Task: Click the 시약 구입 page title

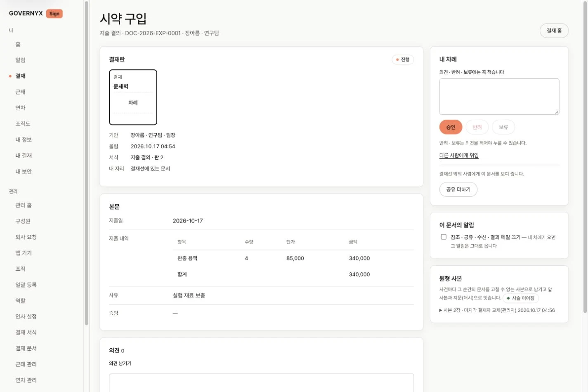Action: coord(123,19)
